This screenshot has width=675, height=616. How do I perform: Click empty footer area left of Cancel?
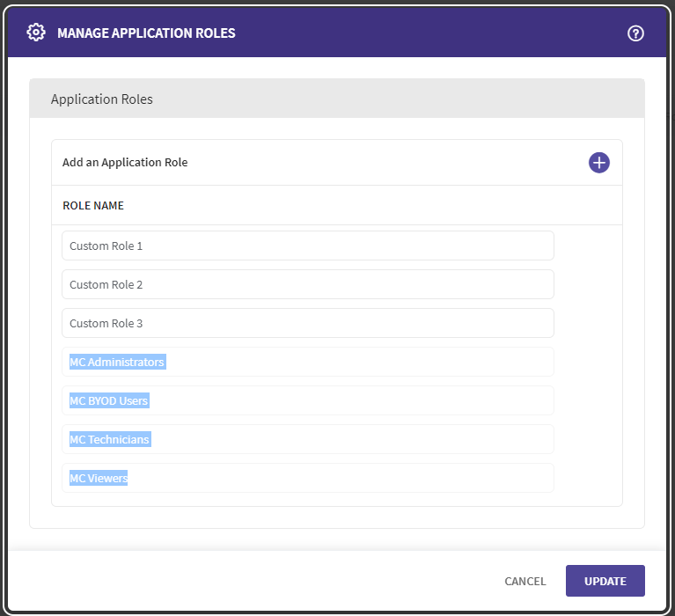[x=264, y=581]
